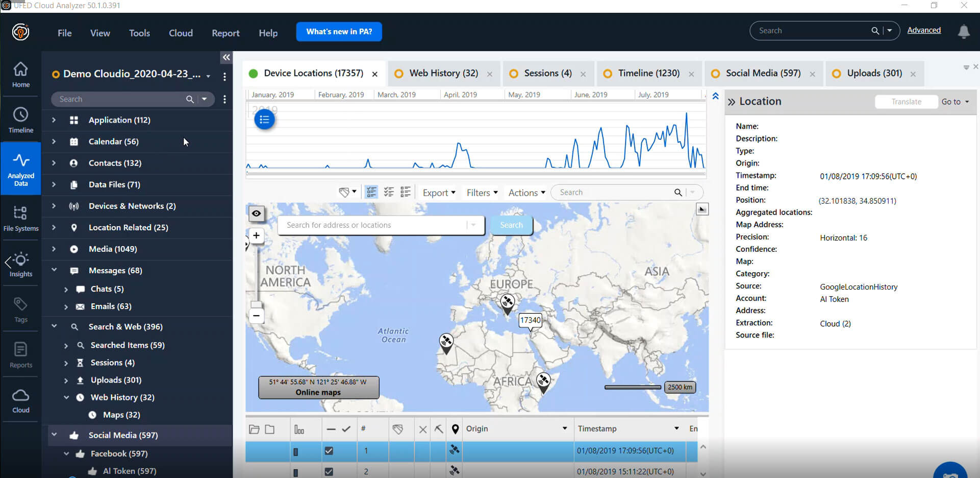Collapse the Messages (68) tree node
This screenshot has height=478, width=980.
[54, 270]
